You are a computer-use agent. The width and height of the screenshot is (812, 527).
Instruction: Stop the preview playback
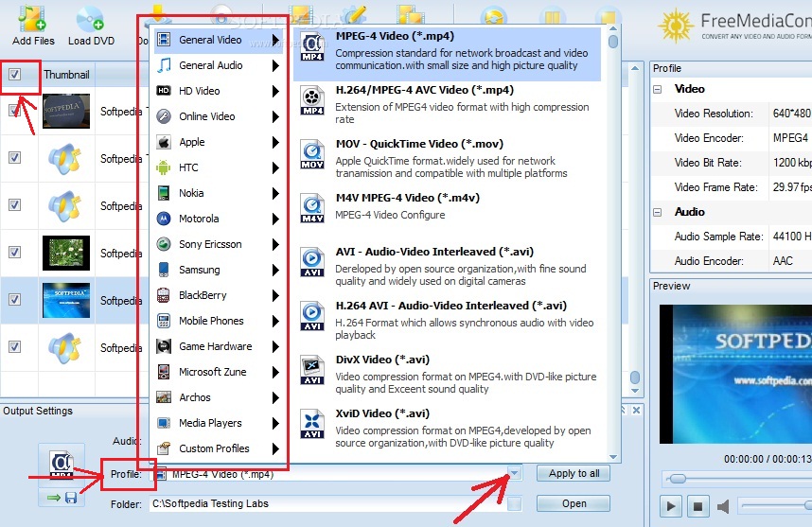pos(697,506)
